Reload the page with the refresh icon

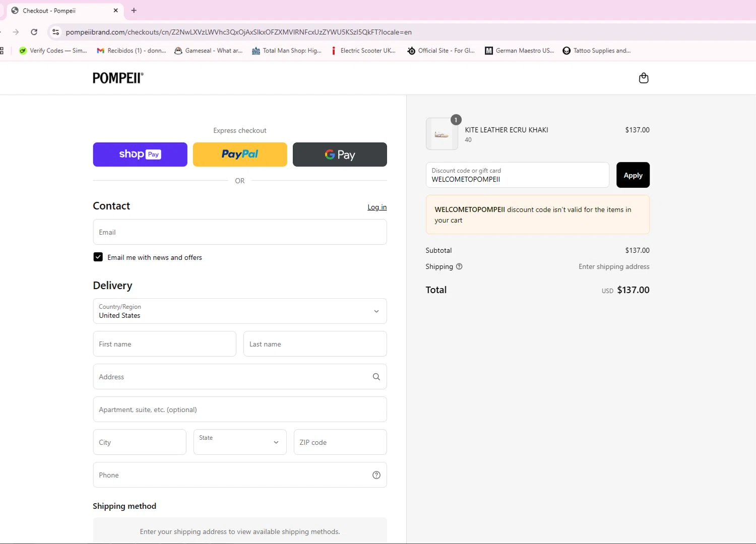tap(34, 32)
